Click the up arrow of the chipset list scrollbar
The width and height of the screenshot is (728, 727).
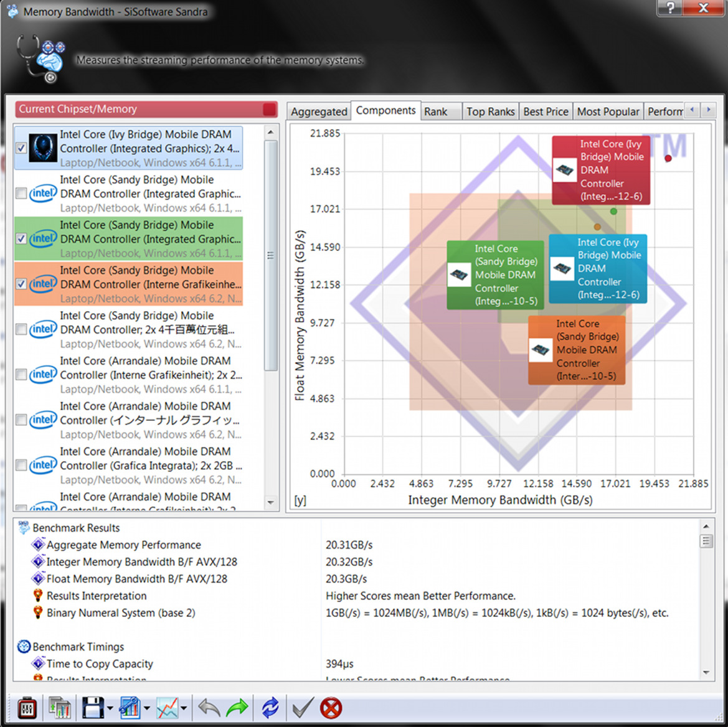271,132
